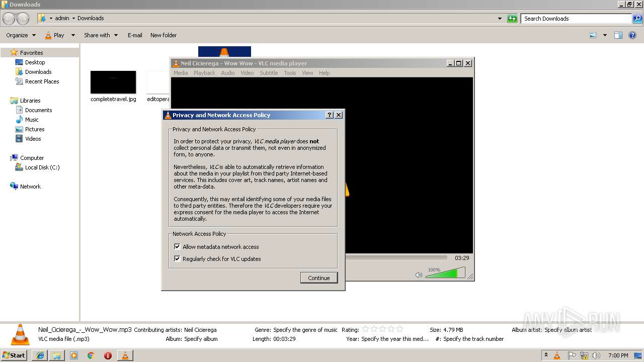
Task: Select Recent Places in navigation pane
Action: pyautogui.click(x=42, y=81)
